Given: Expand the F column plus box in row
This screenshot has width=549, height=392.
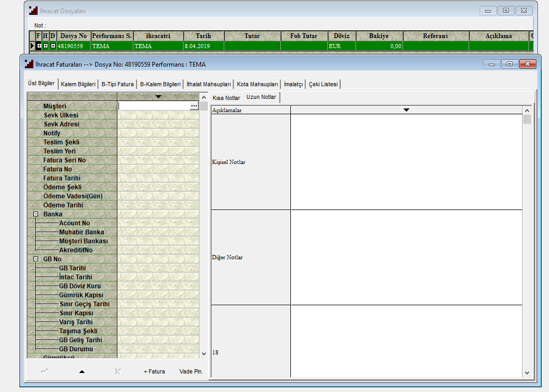Looking at the screenshot, I should coord(39,46).
